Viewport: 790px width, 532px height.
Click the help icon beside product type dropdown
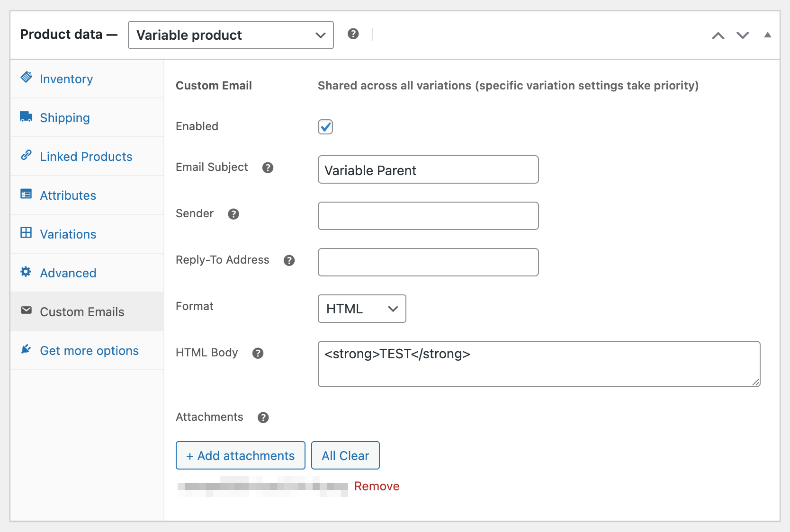(353, 34)
